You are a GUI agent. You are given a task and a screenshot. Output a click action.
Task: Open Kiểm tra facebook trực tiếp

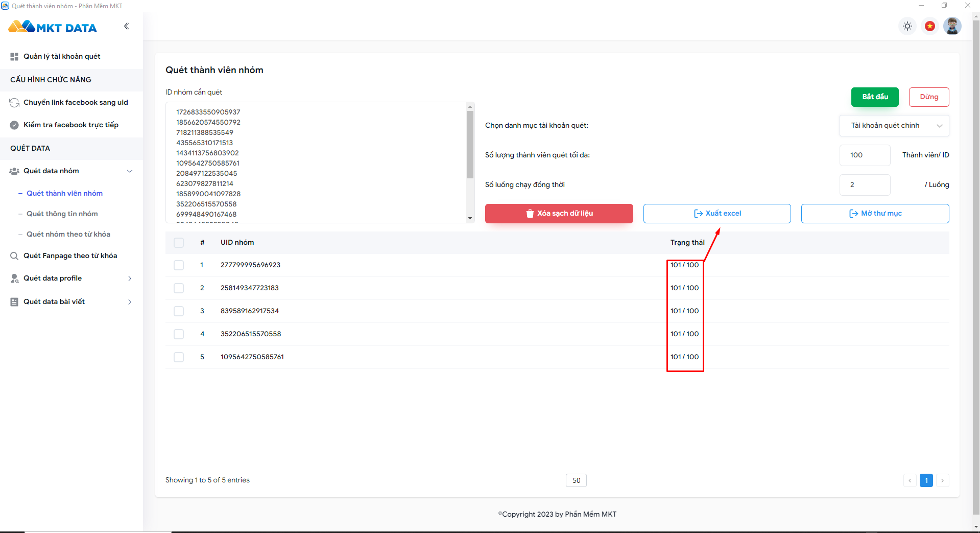pos(71,125)
